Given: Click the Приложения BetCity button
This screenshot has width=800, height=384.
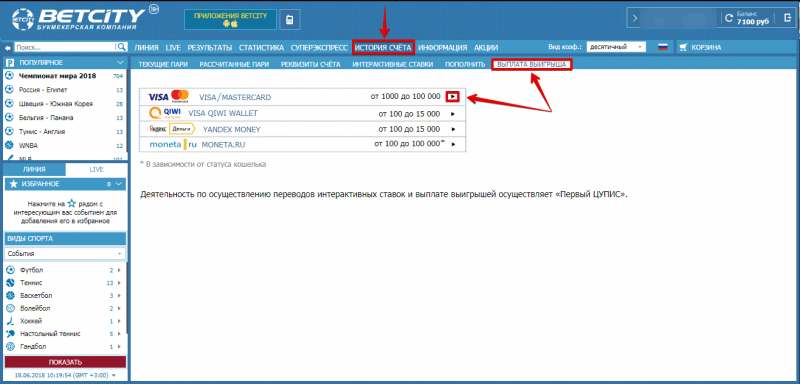Looking at the screenshot, I should [230, 19].
